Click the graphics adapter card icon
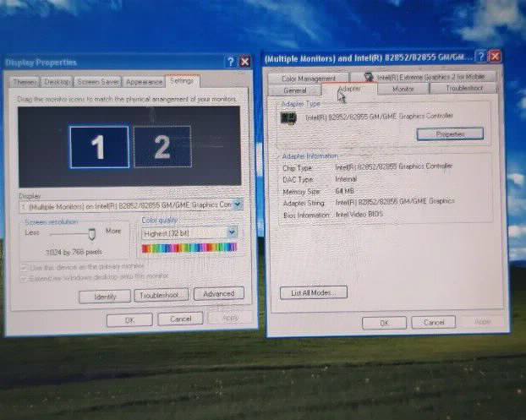 click(288, 118)
